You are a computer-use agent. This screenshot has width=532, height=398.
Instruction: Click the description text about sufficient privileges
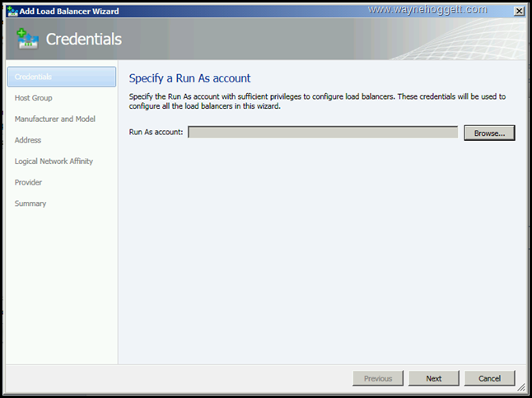[317, 101]
